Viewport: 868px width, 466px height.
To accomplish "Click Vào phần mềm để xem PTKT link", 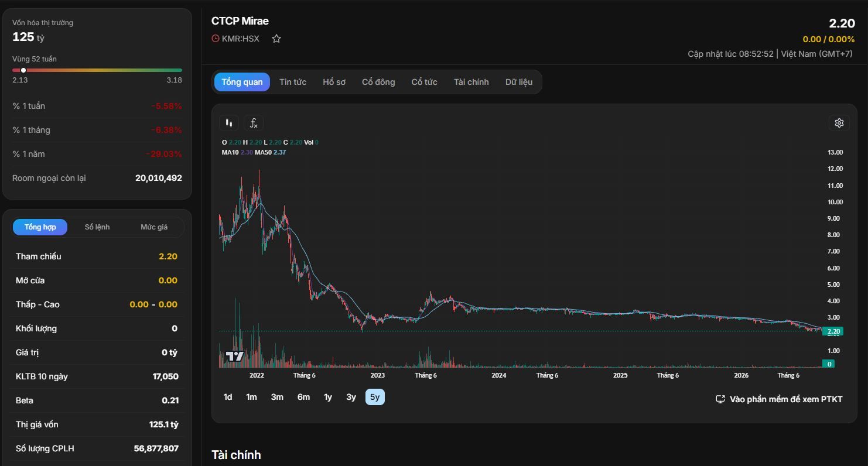I will (x=786, y=399).
